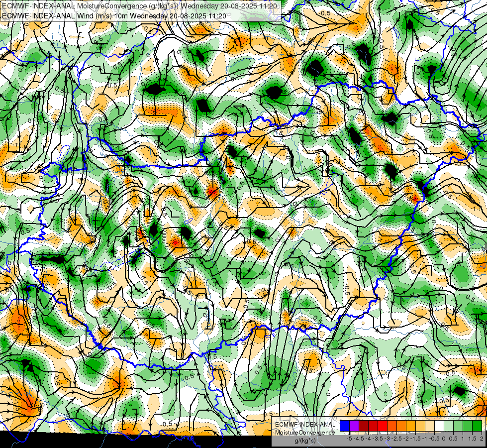Click the -2.5 tick label on the legend scale
Viewport: 487px width, 448px height.
click(x=397, y=439)
